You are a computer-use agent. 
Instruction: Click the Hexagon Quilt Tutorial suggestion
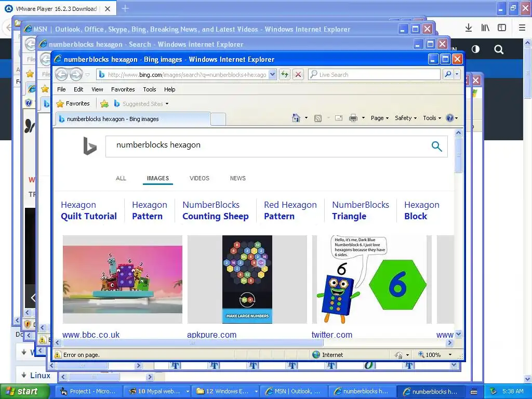coord(89,210)
